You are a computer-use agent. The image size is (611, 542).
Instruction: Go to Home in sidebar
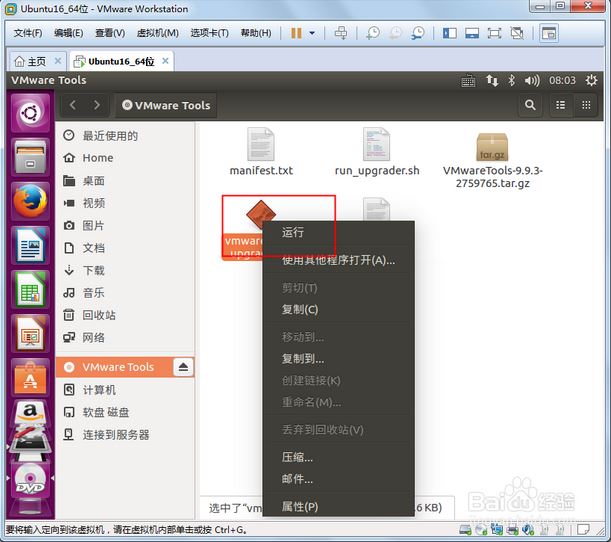(125, 158)
